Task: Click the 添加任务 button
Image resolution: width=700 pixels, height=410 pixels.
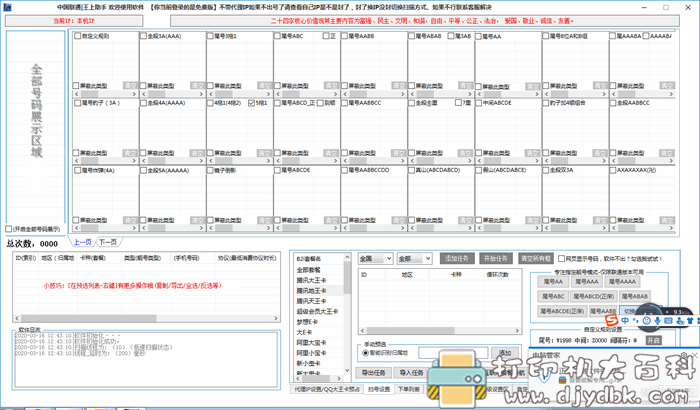Action: coord(457,259)
